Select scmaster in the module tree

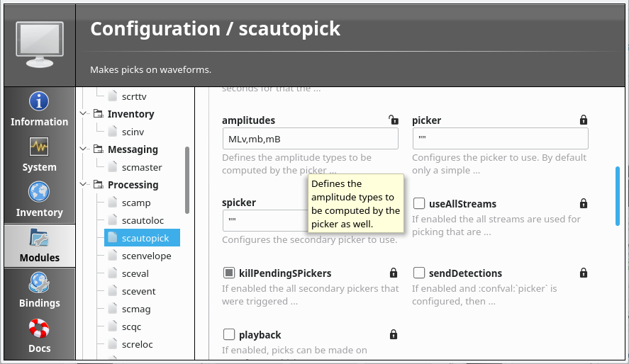click(x=141, y=167)
